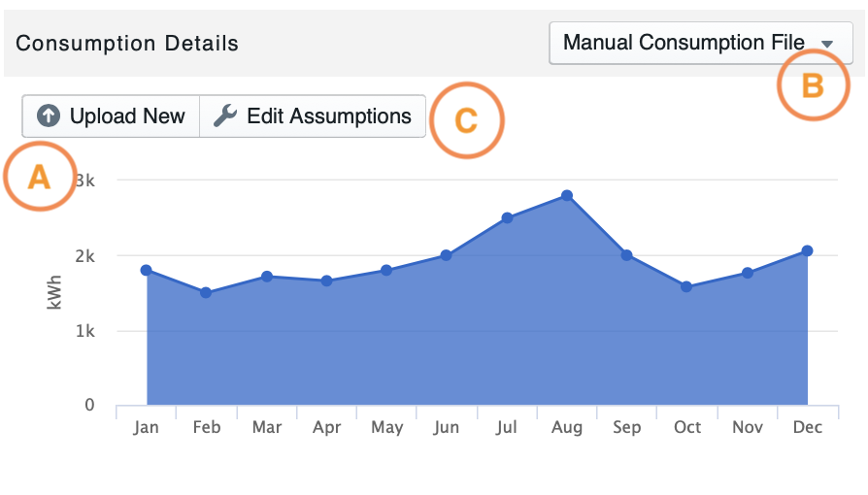This screenshot has width=868, height=495.
Task: Click the October data point
Action: (686, 286)
